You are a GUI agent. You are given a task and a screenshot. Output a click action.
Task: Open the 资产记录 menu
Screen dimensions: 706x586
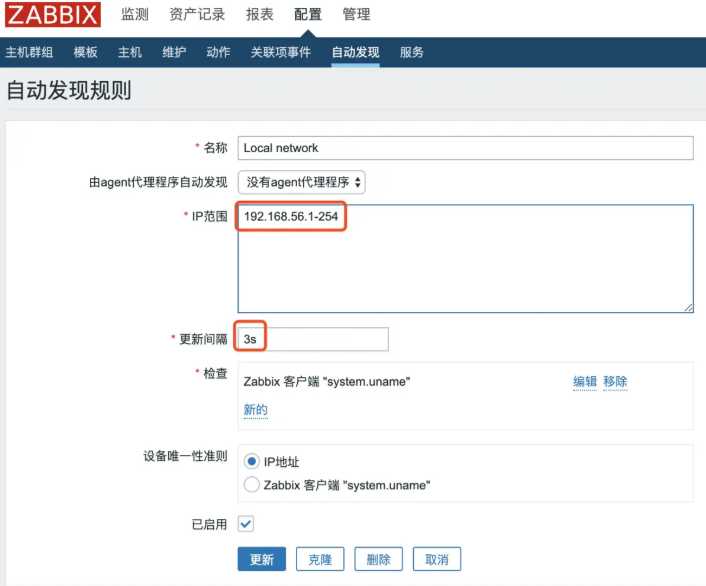click(197, 14)
